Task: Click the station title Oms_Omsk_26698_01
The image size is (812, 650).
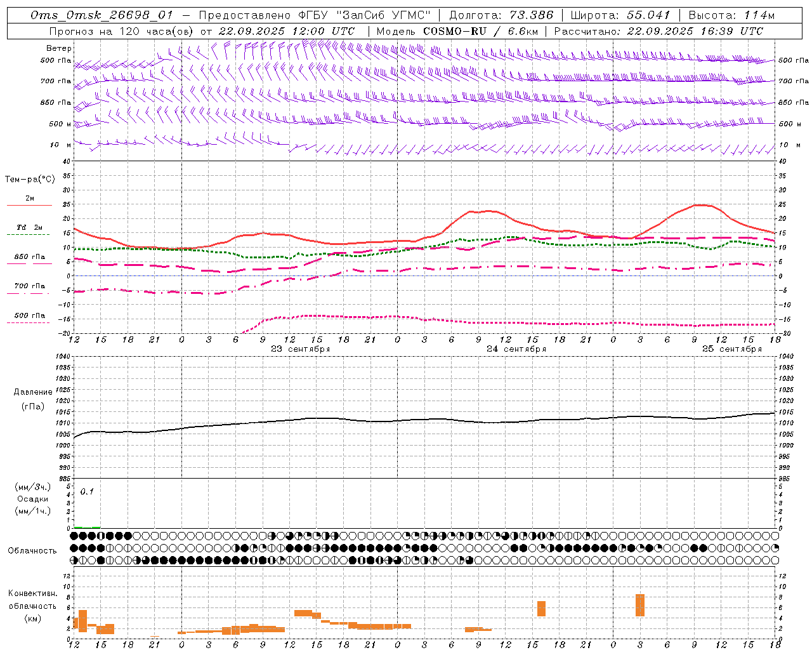Action: coord(101,15)
